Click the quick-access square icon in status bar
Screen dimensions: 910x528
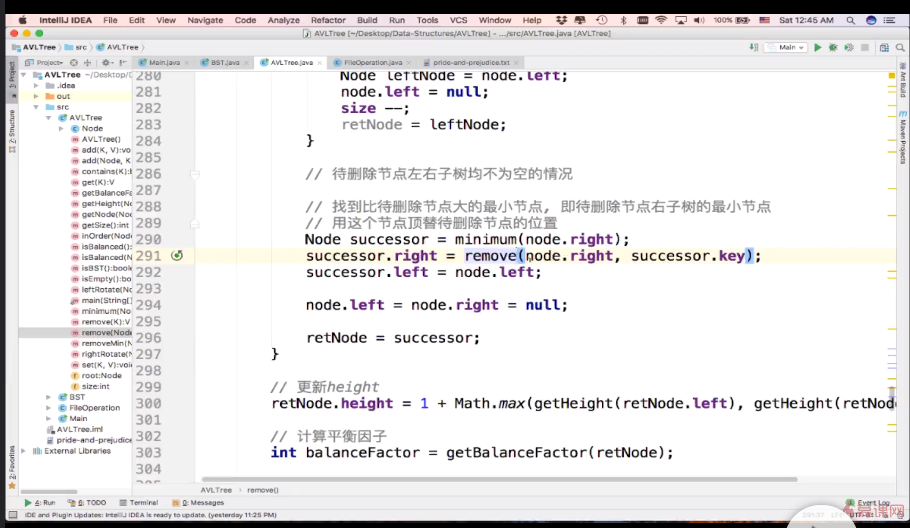pos(13,515)
